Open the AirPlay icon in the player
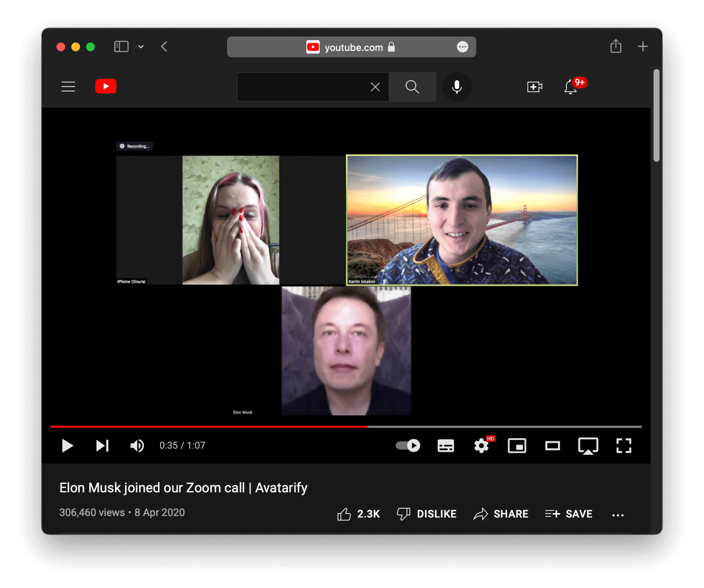This screenshot has width=704, height=588. (588, 446)
